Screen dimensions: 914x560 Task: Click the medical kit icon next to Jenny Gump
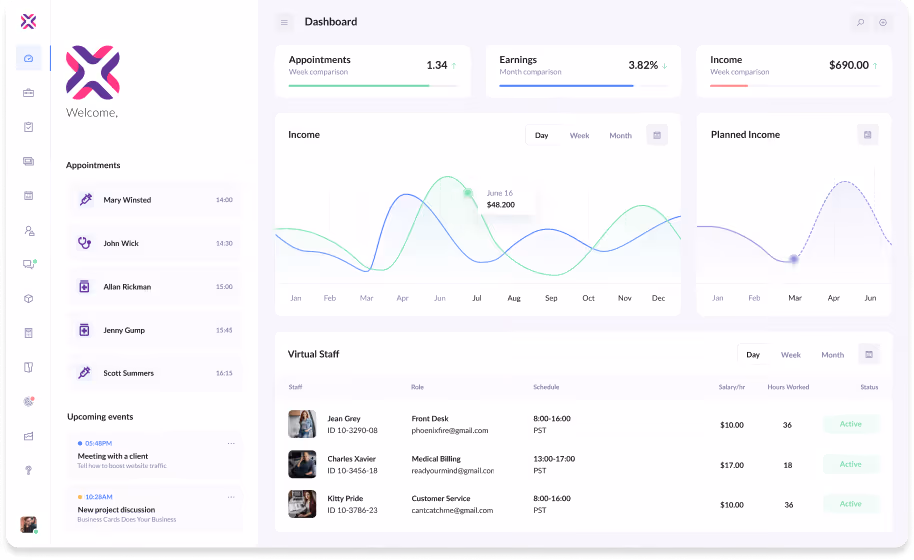(85, 330)
